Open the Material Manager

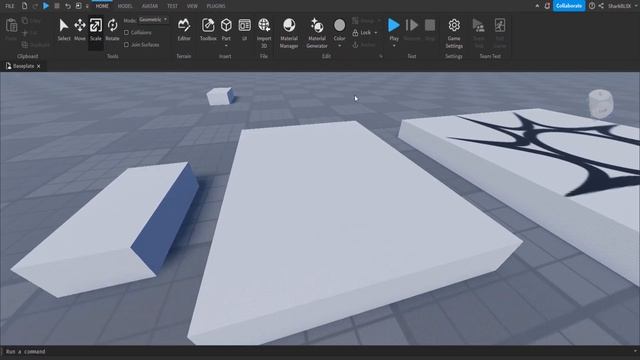pos(289,33)
